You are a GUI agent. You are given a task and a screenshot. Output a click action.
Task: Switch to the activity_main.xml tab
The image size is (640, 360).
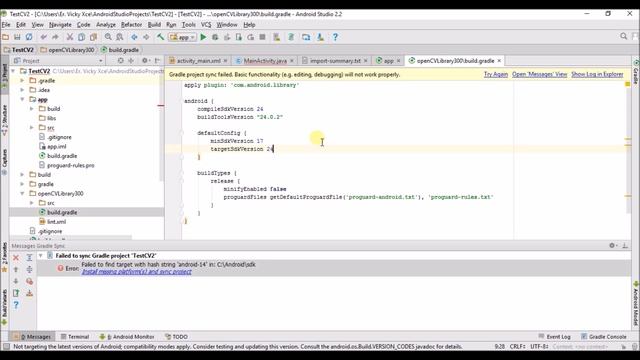(x=198, y=61)
